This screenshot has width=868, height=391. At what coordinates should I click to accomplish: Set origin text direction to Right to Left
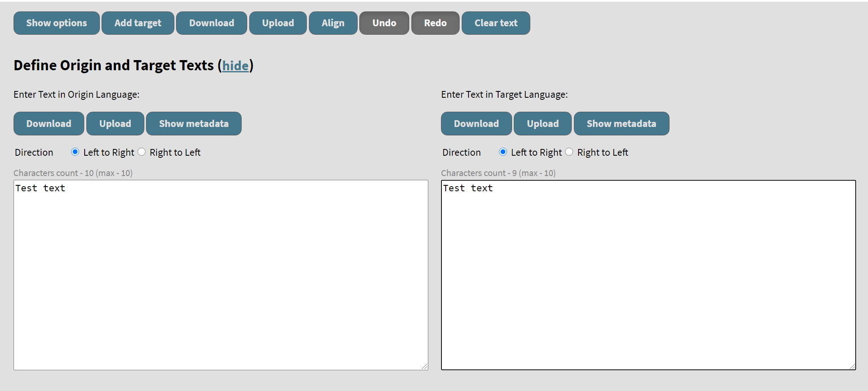tap(142, 151)
